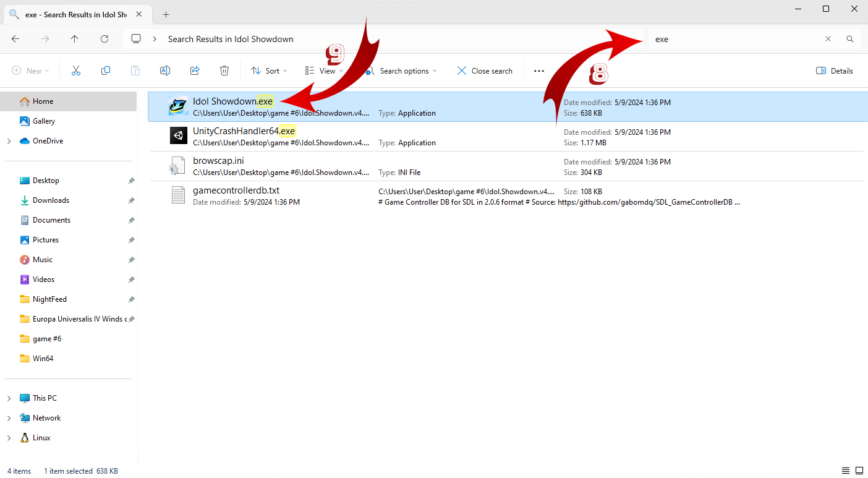Open Videos in navigation pane

[69, 280]
